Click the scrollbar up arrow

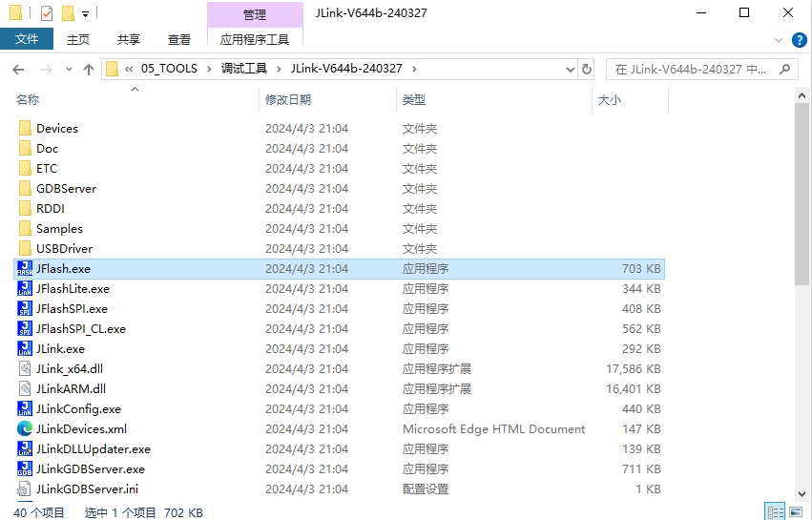[802, 95]
